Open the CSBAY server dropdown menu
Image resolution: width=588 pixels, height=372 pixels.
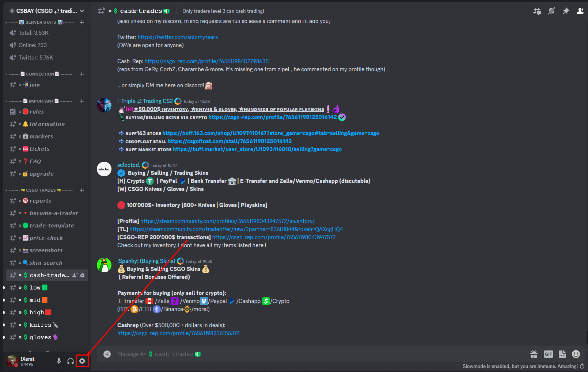point(47,11)
